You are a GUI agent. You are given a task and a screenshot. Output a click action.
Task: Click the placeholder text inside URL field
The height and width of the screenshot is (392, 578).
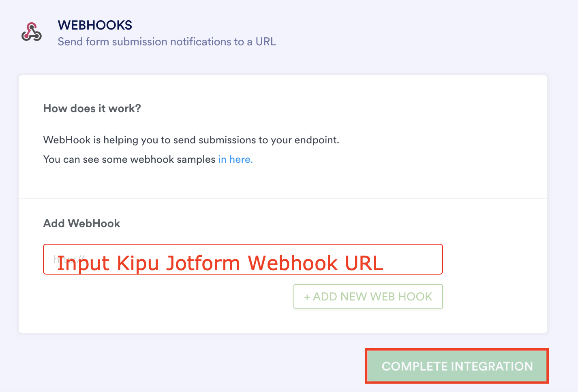tap(68, 258)
